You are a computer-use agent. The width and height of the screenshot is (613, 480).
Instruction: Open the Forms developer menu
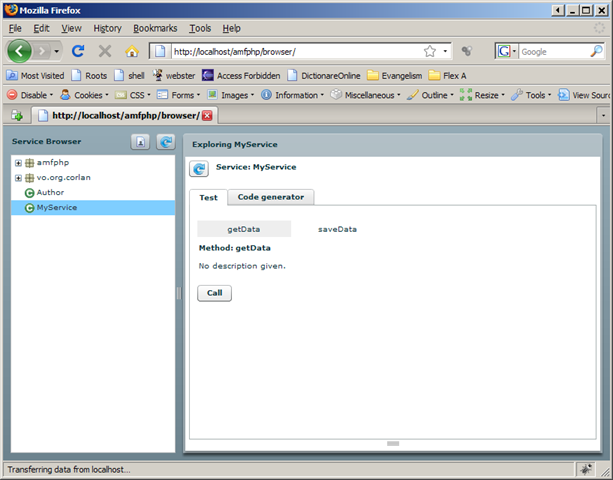pos(178,95)
